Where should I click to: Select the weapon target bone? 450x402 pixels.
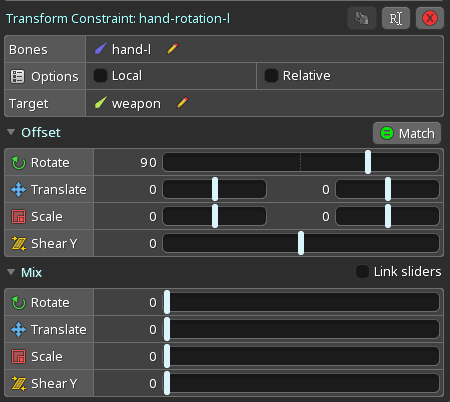click(x=136, y=103)
